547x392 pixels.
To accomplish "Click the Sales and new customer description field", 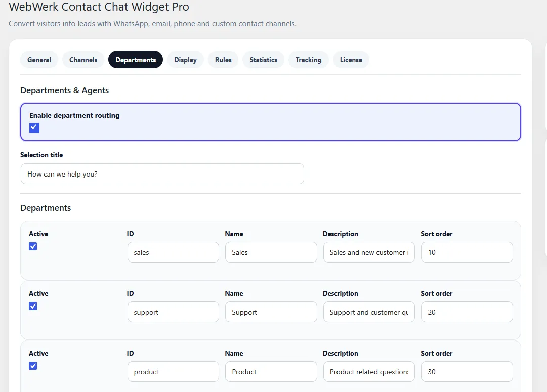I will (369, 252).
